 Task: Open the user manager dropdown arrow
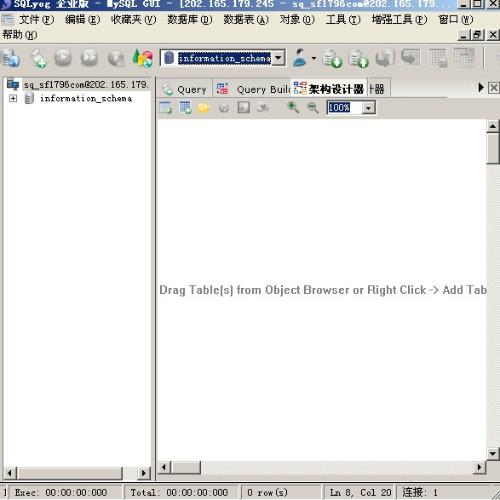tap(314, 58)
